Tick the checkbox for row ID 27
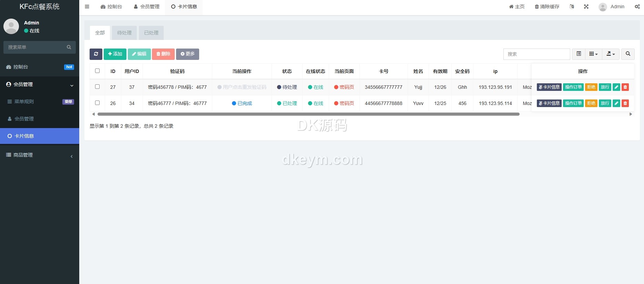The width and height of the screenshot is (644, 284). coord(97,87)
